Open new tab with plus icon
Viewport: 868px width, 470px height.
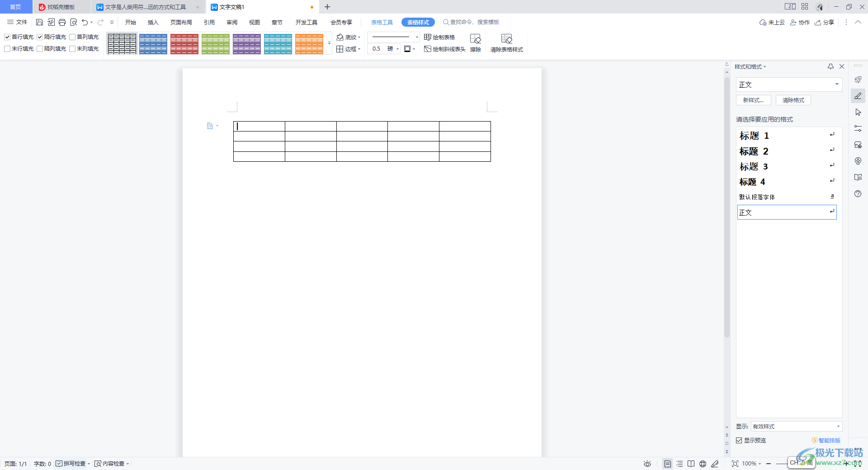click(327, 7)
